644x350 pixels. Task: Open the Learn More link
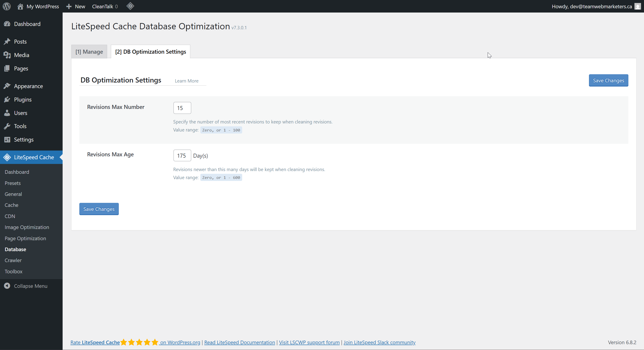186,81
